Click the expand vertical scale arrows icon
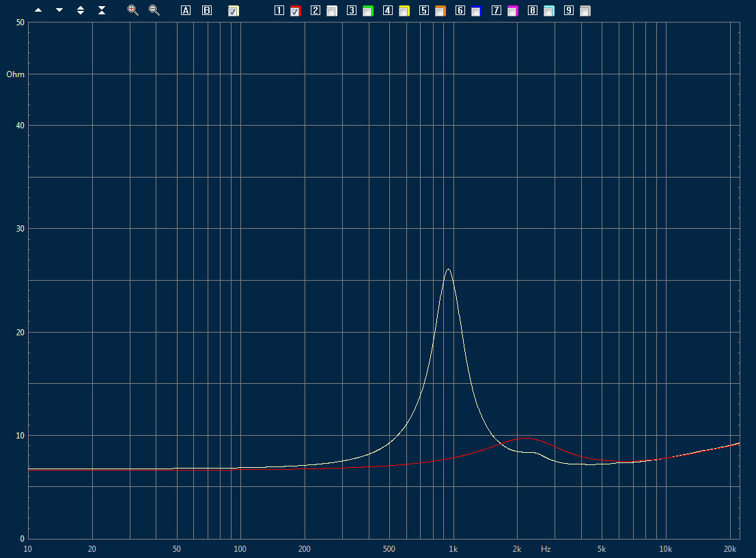 [x=81, y=11]
